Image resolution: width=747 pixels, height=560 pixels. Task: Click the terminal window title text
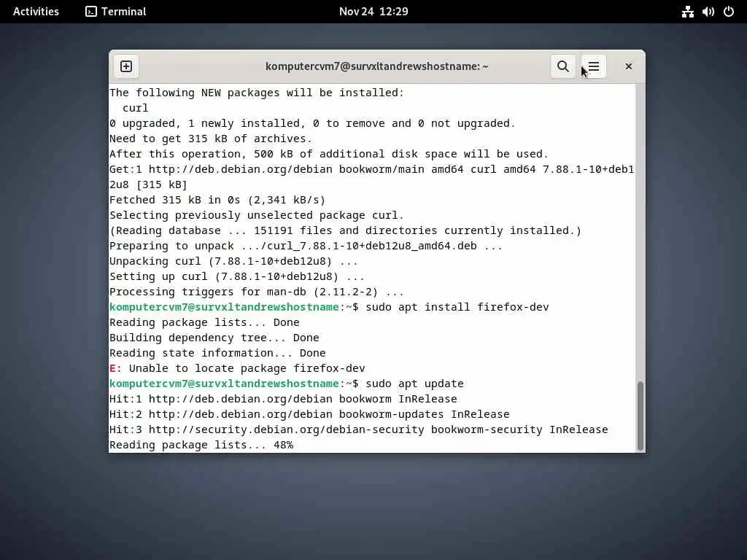[376, 66]
